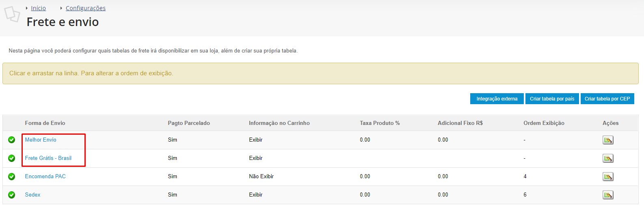Screen dimensions: 644x212
Task: Click the Integração externa button
Action: pos(497,99)
